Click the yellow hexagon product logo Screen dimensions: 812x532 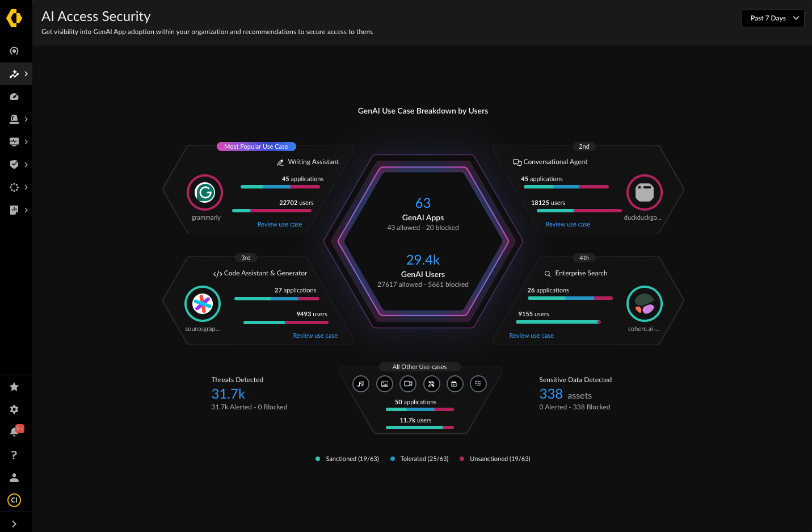coord(14,18)
